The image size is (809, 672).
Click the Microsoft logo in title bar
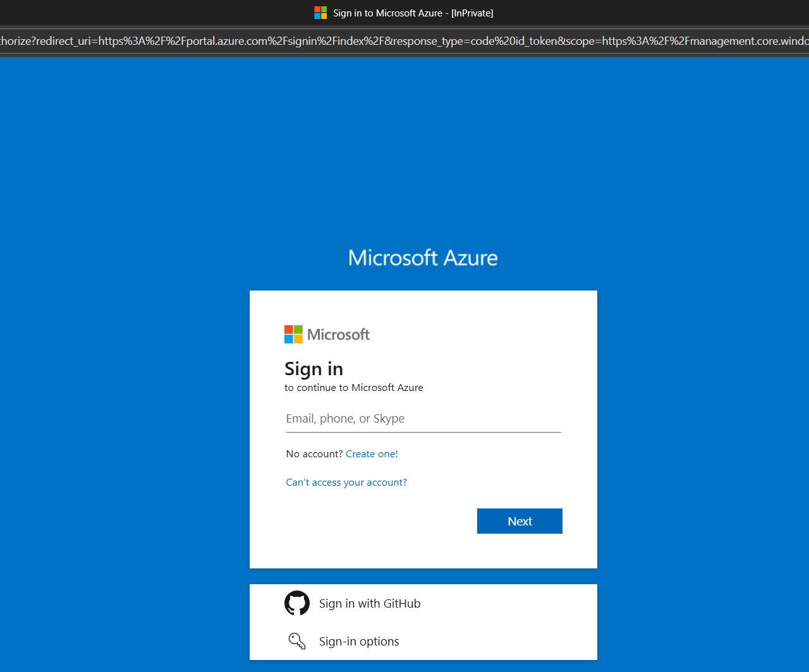[320, 13]
